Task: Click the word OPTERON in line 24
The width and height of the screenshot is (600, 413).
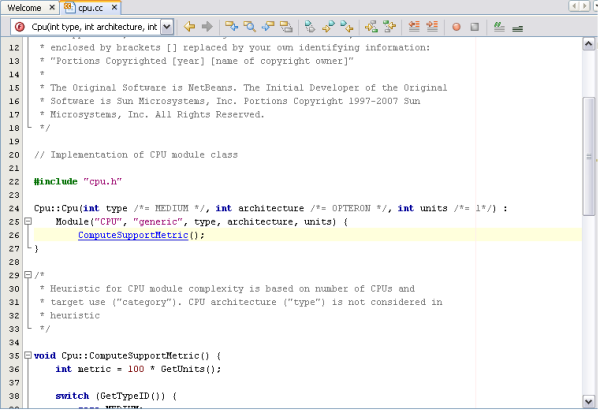Action: (x=351, y=208)
